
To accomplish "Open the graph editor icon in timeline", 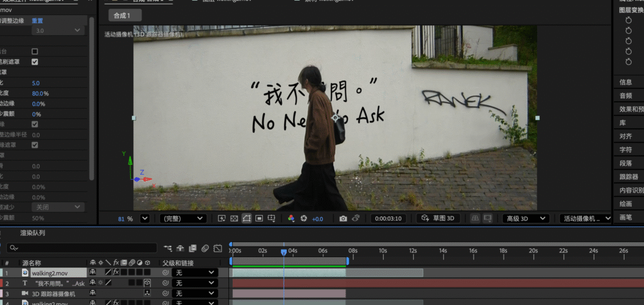I will pyautogui.click(x=218, y=248).
